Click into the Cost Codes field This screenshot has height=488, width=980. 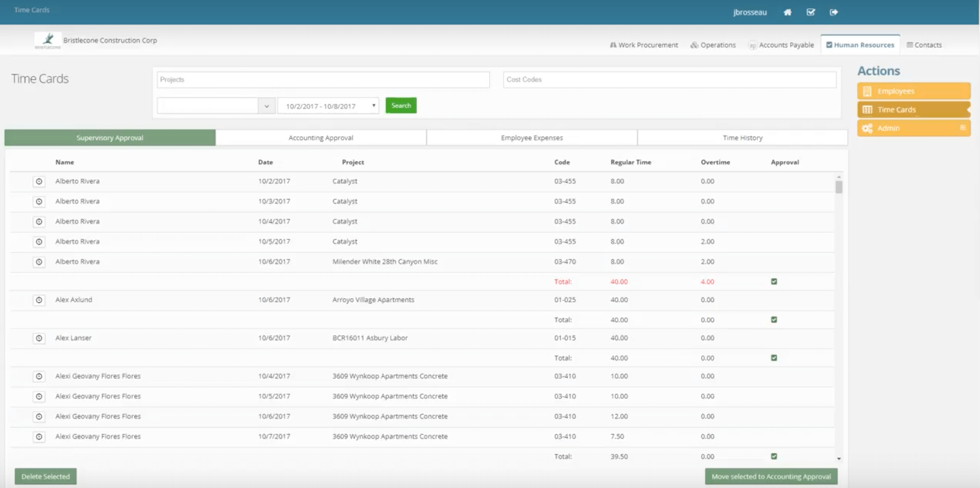pyautogui.click(x=669, y=80)
